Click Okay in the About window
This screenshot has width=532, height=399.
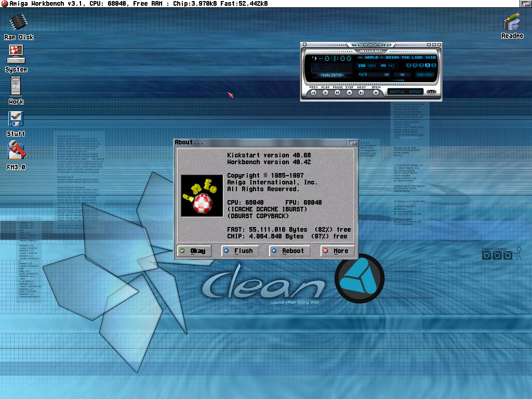pyautogui.click(x=194, y=251)
